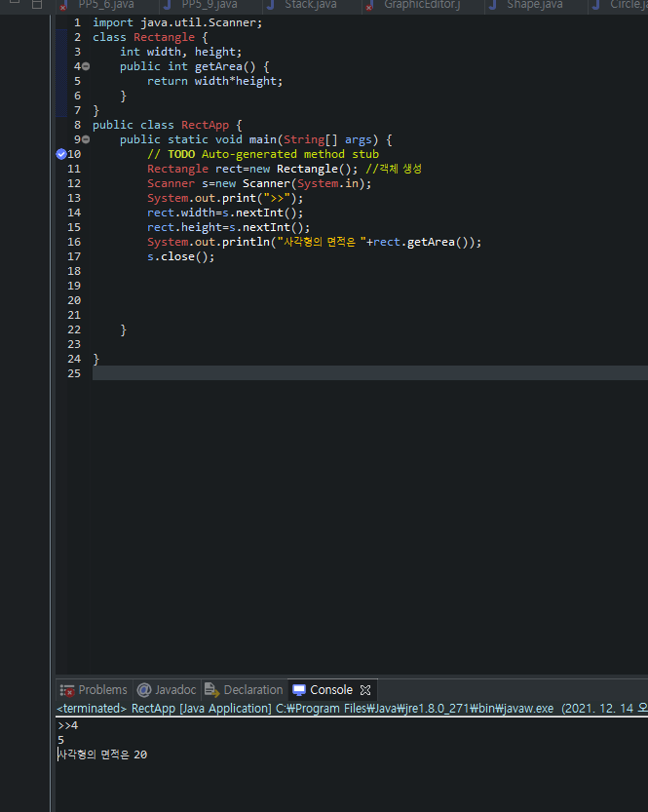Click the GraphicEditor.j tab error icon
The height and width of the screenshot is (812, 648).
click(369, 6)
